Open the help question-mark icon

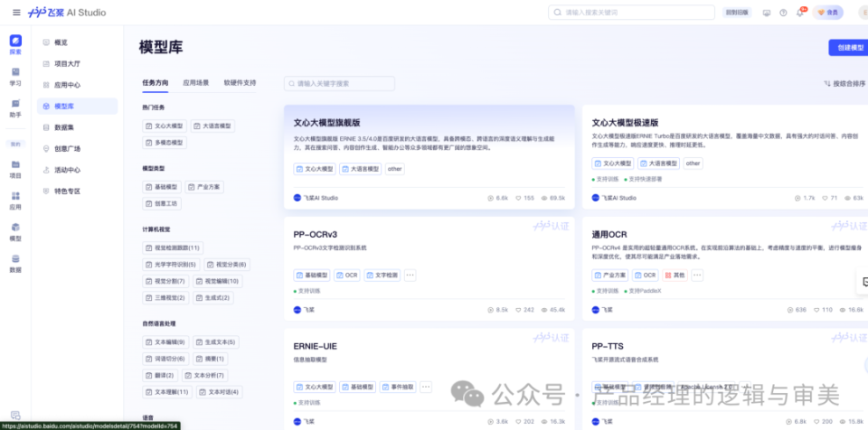pos(783,13)
